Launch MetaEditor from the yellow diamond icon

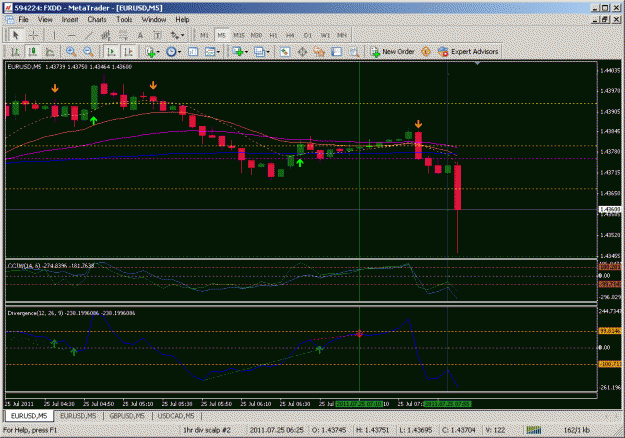point(426,51)
